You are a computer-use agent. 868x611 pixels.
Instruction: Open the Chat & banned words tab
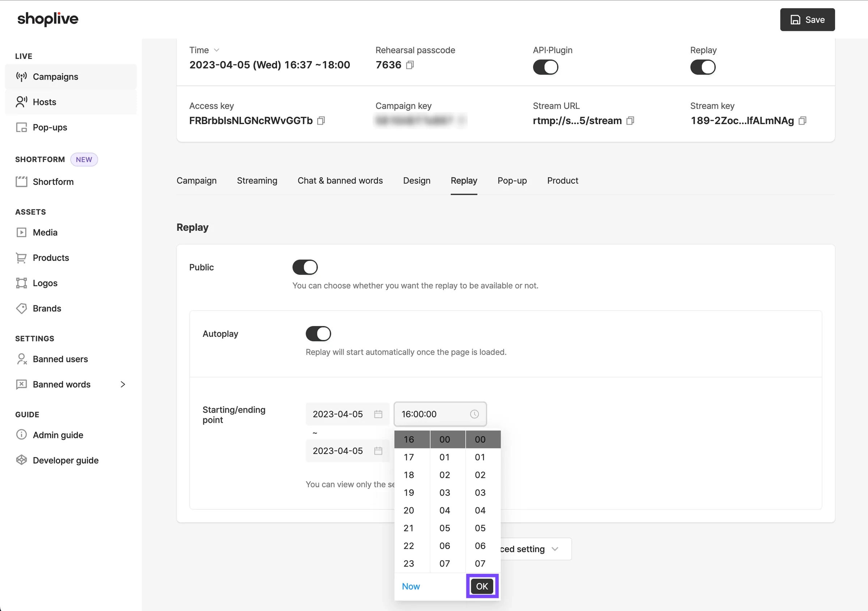340,181
